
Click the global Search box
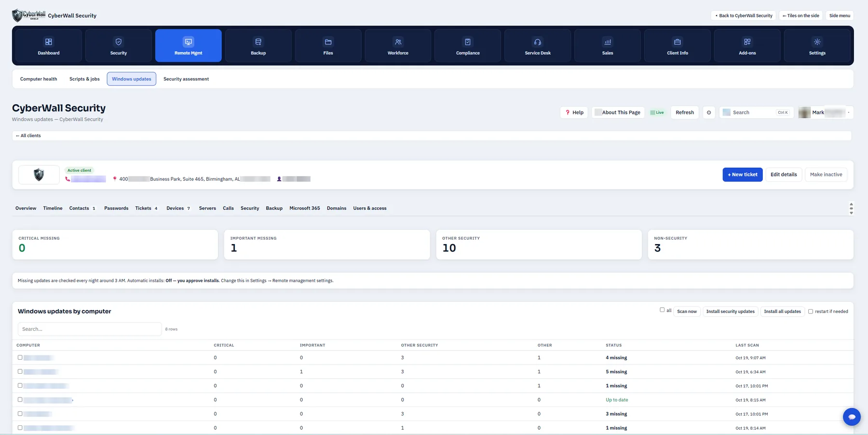[756, 112]
